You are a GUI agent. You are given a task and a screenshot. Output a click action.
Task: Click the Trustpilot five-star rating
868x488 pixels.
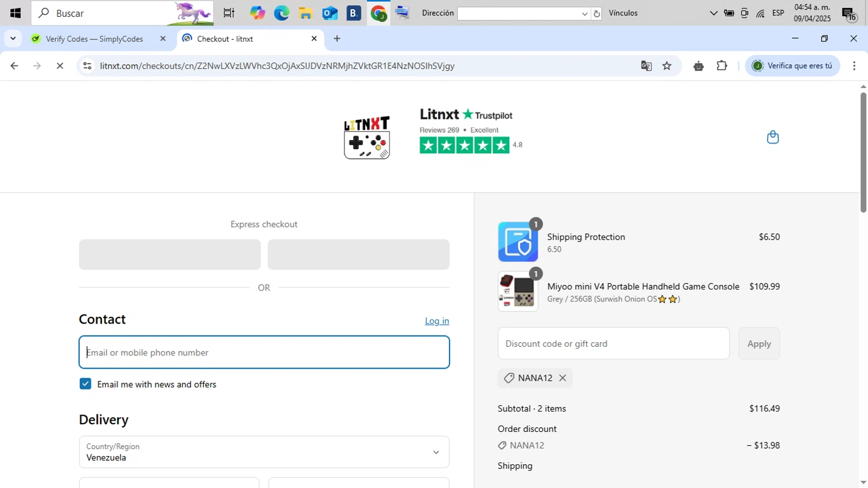(464, 145)
